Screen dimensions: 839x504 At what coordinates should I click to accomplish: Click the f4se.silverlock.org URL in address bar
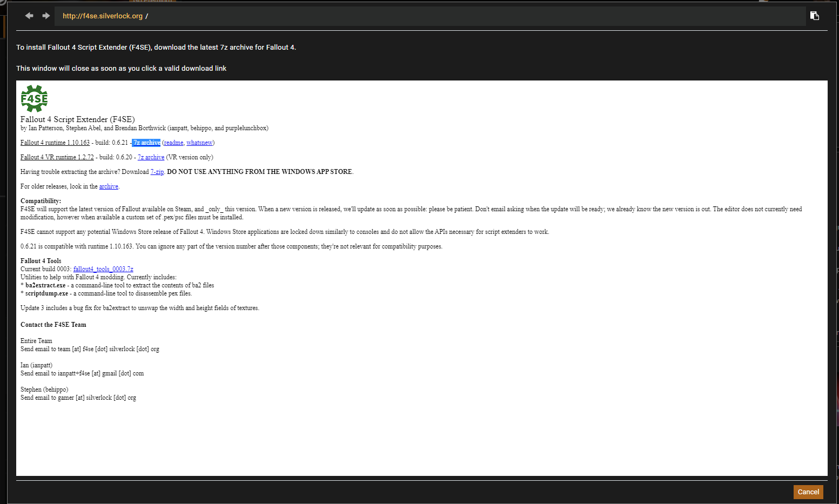click(x=103, y=16)
